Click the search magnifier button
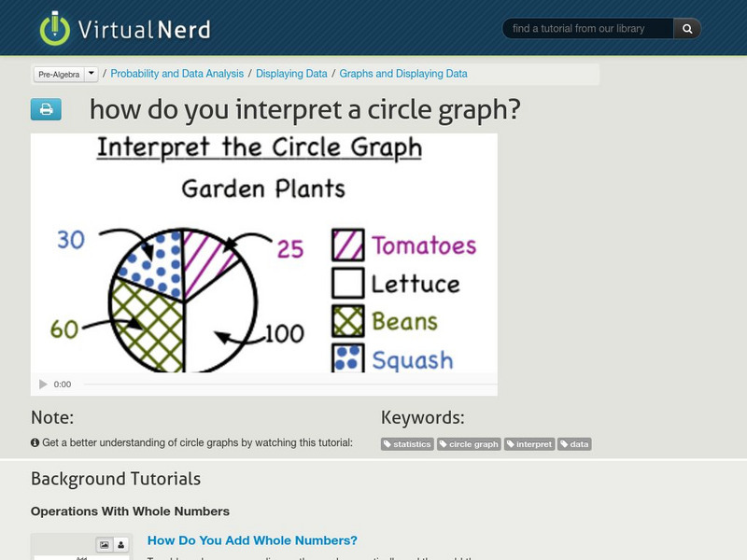Viewport: 747px width, 560px height. pos(687,29)
